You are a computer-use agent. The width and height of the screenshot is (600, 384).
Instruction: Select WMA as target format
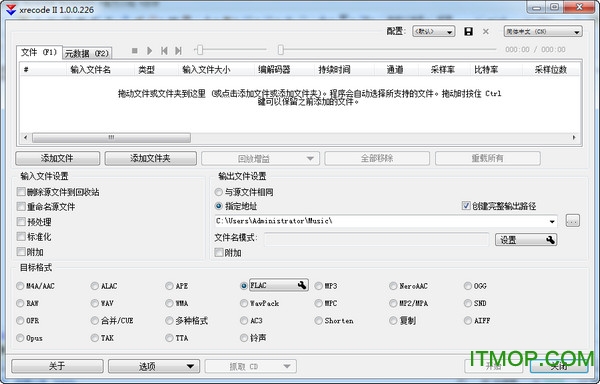169,303
